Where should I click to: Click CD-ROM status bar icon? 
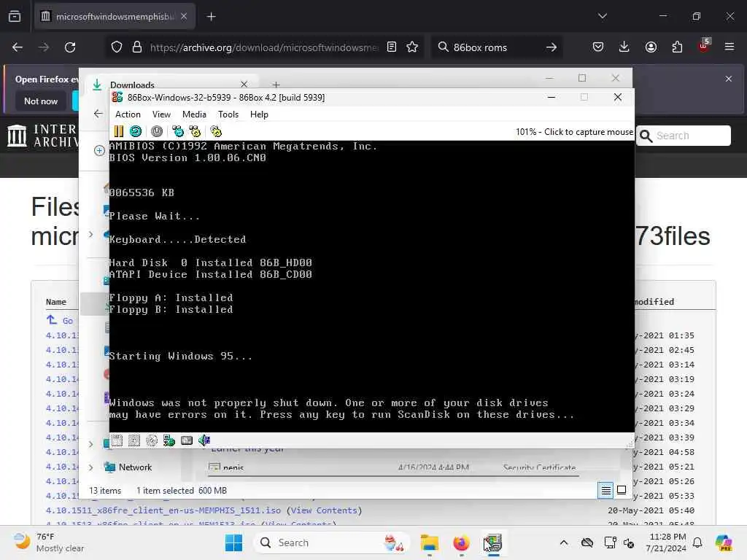152,440
